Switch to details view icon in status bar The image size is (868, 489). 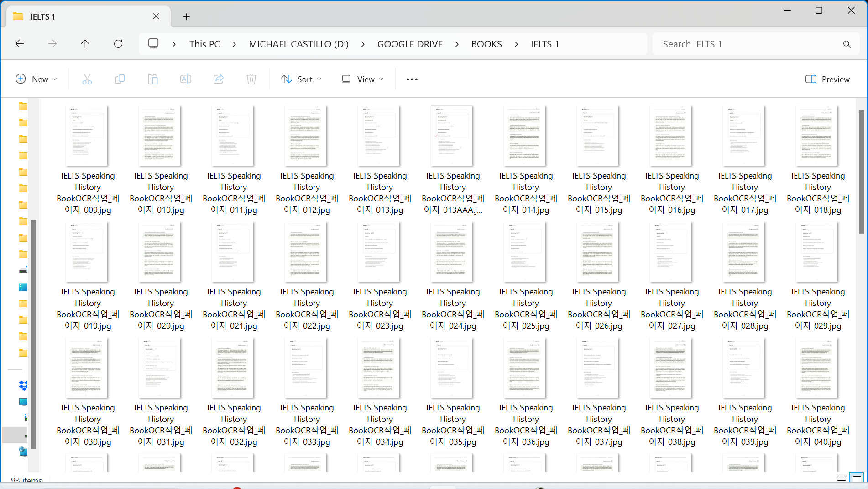pyautogui.click(x=842, y=478)
